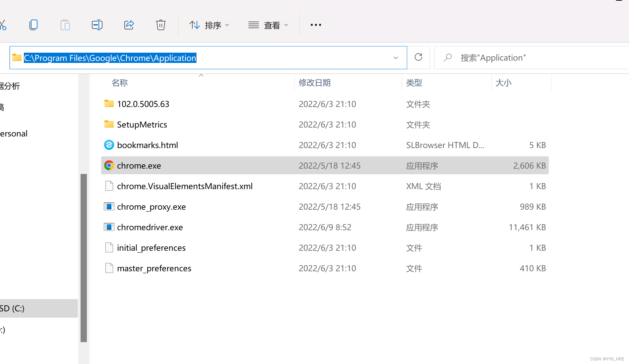The height and width of the screenshot is (364, 629).
Task: Click the 2022/6/9 8:52 date of chromedriver.exe
Action: pos(325,227)
